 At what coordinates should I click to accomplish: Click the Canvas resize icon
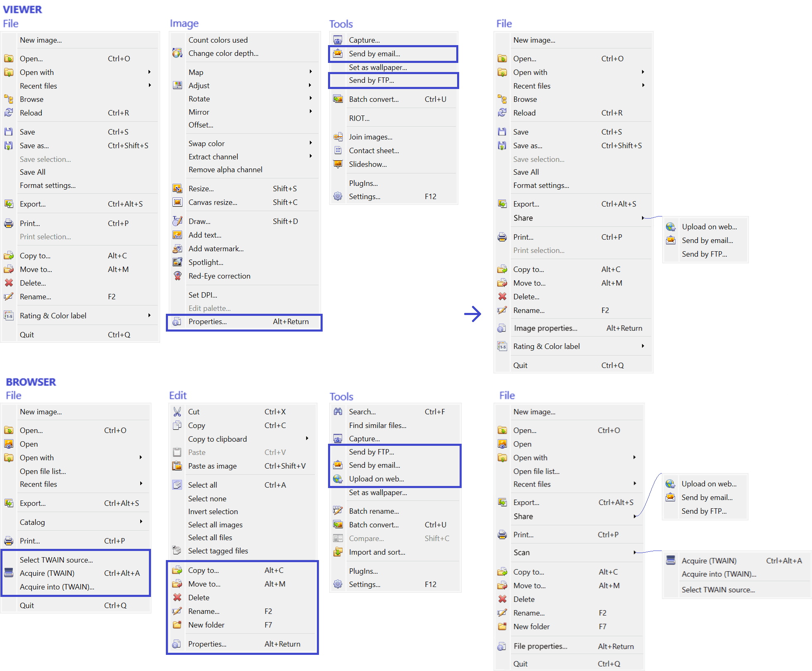coord(177,202)
